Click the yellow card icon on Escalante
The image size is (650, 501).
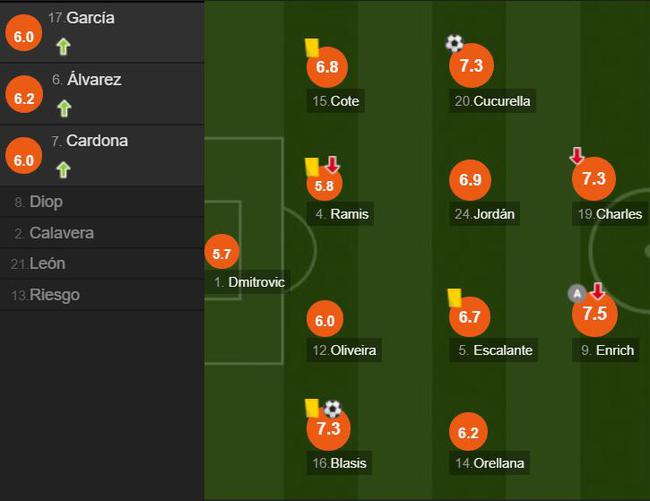454,298
